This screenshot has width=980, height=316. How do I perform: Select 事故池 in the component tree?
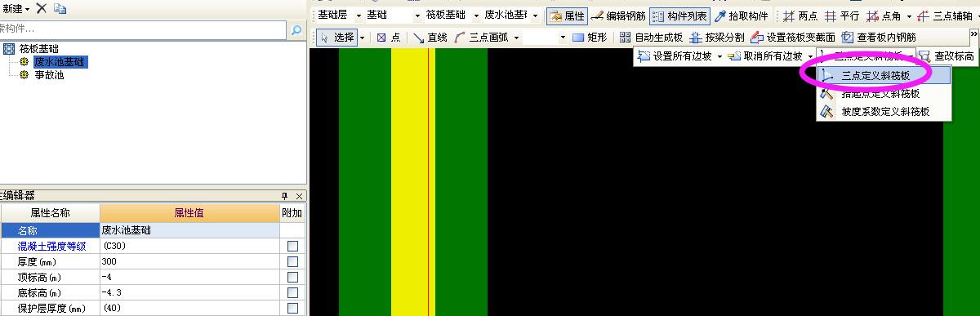click(49, 75)
